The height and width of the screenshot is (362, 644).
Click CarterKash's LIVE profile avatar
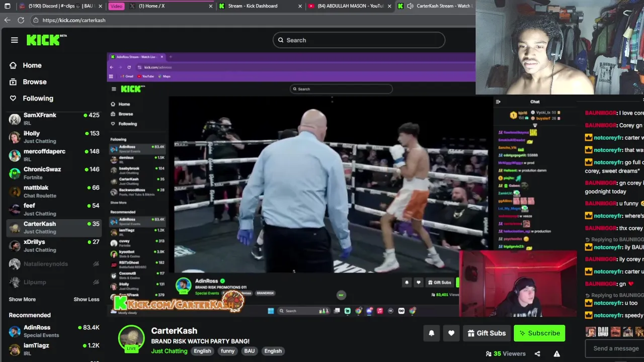coord(131,338)
